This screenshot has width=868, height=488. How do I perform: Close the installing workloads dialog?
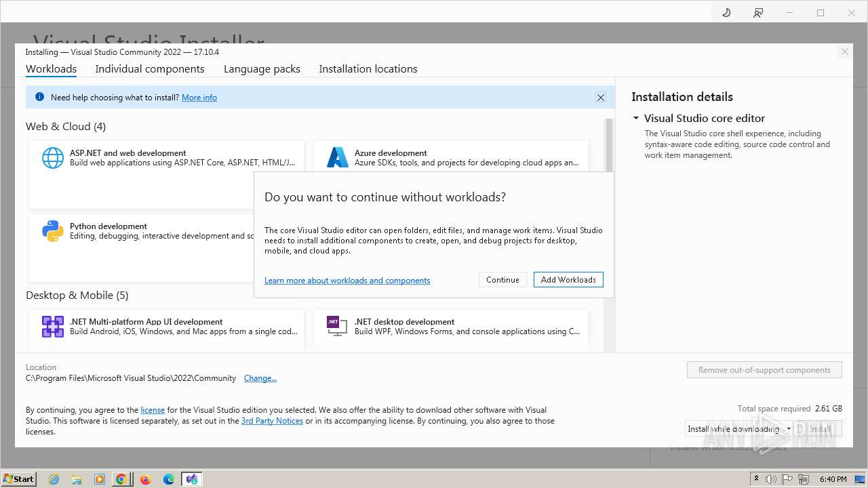(844, 52)
